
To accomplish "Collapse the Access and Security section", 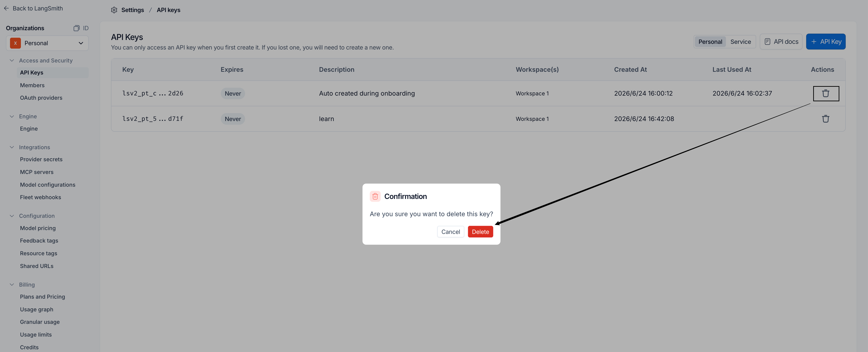I will (x=12, y=61).
